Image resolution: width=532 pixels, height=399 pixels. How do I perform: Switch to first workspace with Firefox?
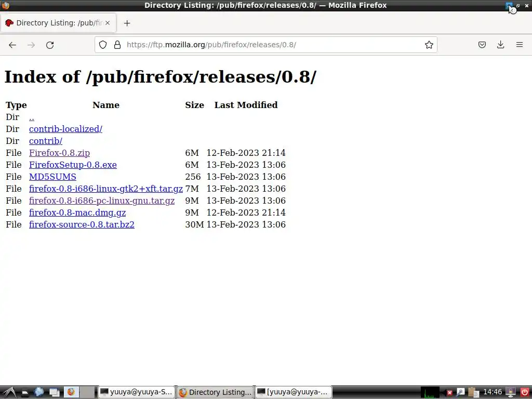71,392
